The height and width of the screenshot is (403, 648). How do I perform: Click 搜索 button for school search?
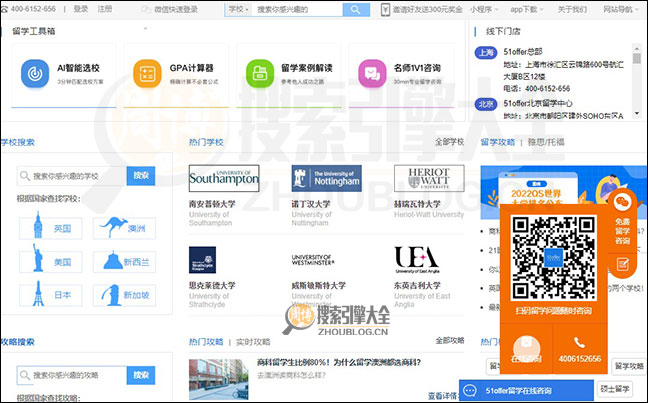[x=141, y=176]
